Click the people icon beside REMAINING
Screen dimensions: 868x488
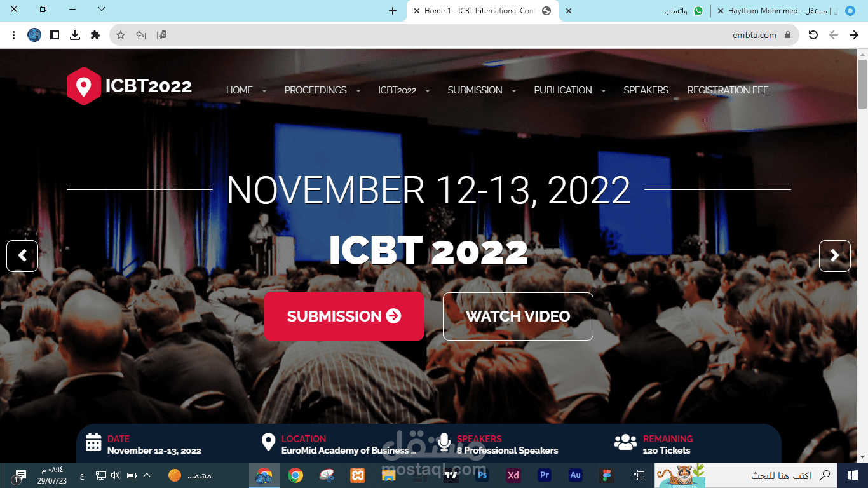click(x=626, y=442)
